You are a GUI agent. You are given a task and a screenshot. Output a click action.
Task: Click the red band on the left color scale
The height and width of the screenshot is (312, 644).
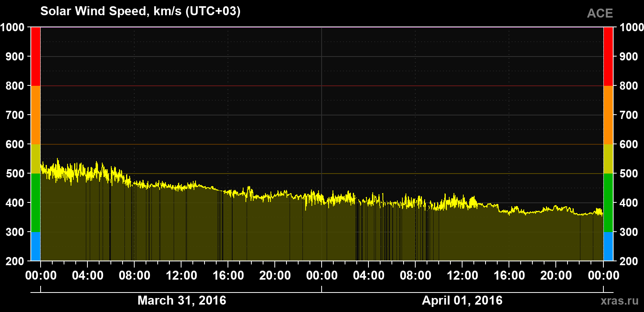36,57
